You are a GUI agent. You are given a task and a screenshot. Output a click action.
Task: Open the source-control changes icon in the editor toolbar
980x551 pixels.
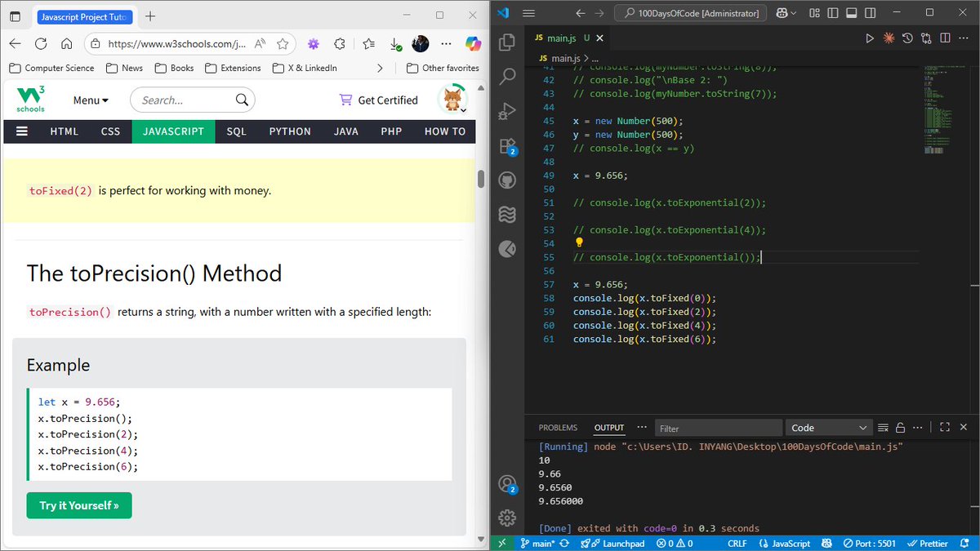[x=926, y=38]
